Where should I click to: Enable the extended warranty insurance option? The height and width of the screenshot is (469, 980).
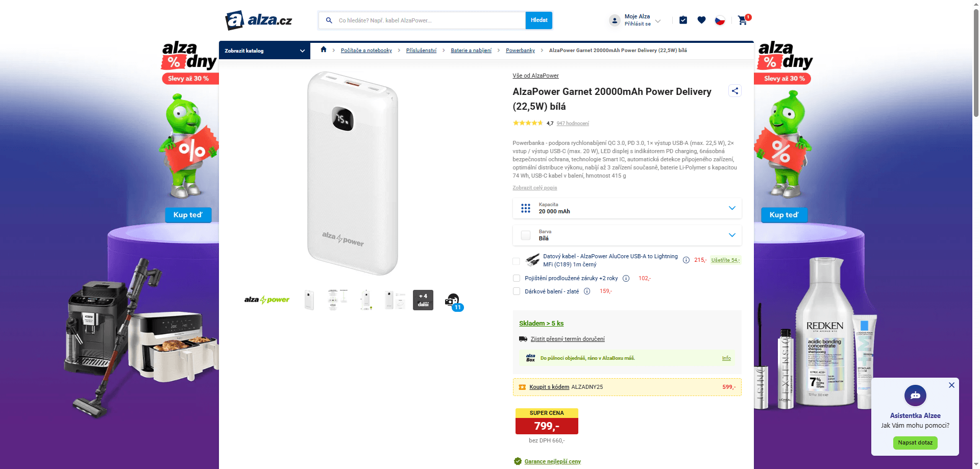point(516,278)
